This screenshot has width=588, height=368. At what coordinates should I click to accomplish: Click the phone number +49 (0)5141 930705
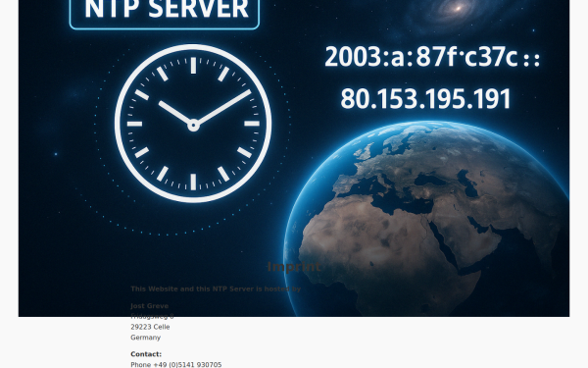pos(187,365)
